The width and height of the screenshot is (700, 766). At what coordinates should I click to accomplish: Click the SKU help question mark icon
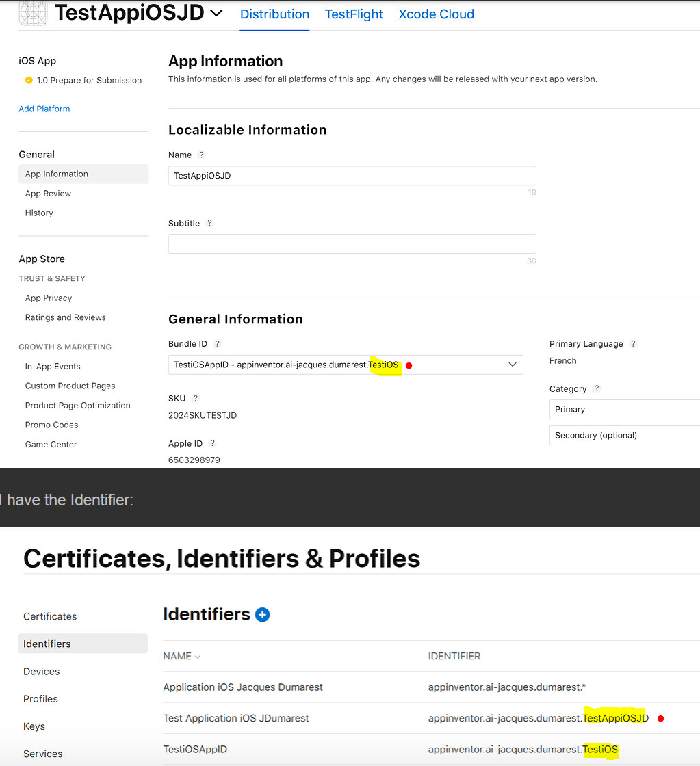tap(196, 399)
